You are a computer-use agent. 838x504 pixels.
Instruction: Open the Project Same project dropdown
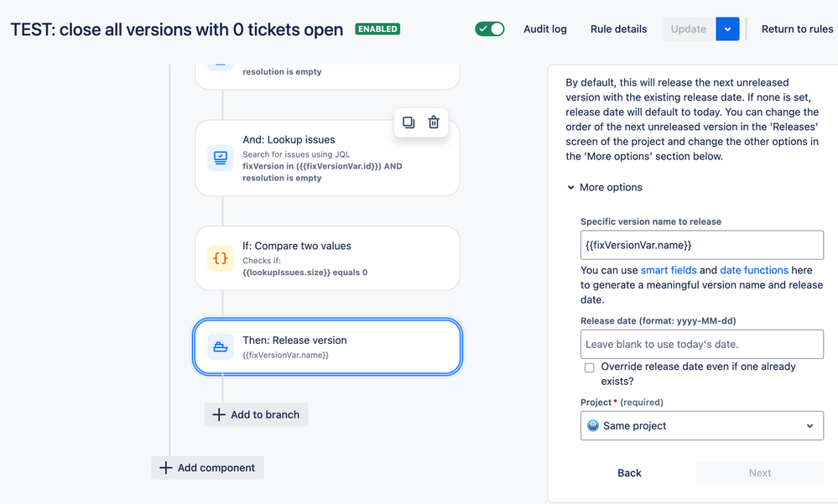[x=701, y=426]
